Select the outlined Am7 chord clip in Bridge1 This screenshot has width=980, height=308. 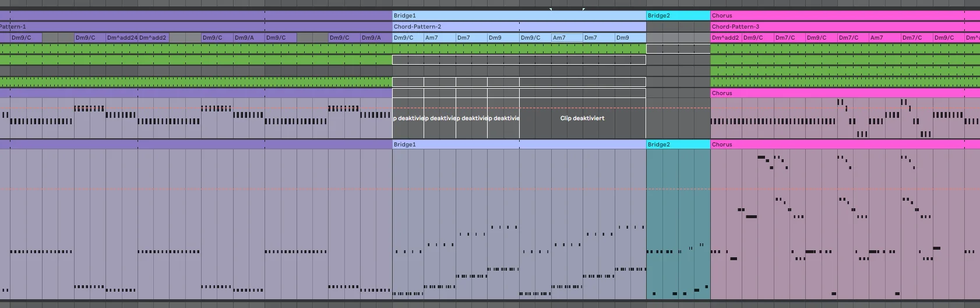coord(567,38)
